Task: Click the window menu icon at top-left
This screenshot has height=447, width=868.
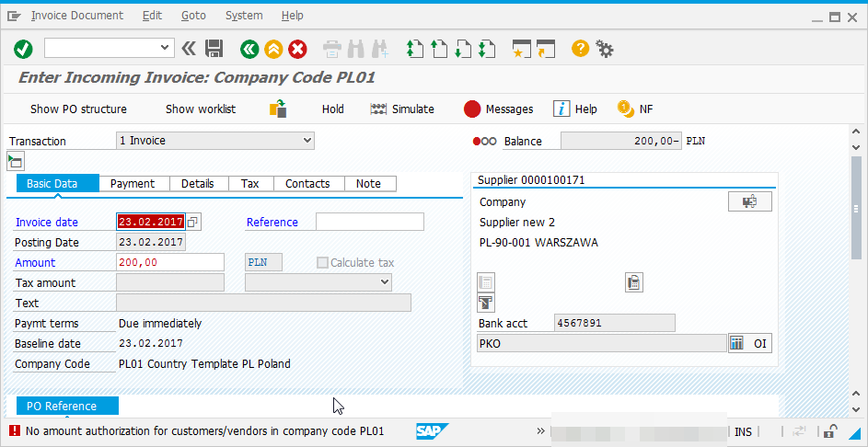Action: click(x=14, y=16)
